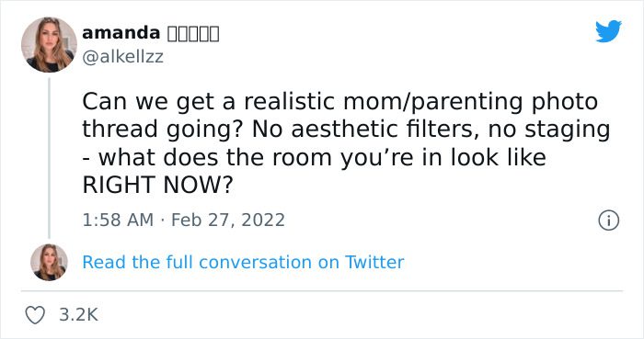Click the Feb 27, 2022 date text

pyautogui.click(x=228, y=220)
